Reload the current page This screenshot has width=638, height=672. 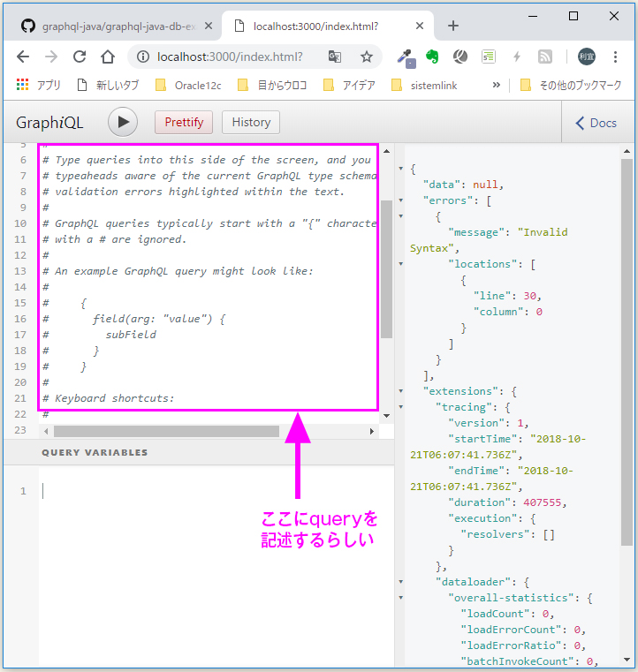tap(80, 57)
